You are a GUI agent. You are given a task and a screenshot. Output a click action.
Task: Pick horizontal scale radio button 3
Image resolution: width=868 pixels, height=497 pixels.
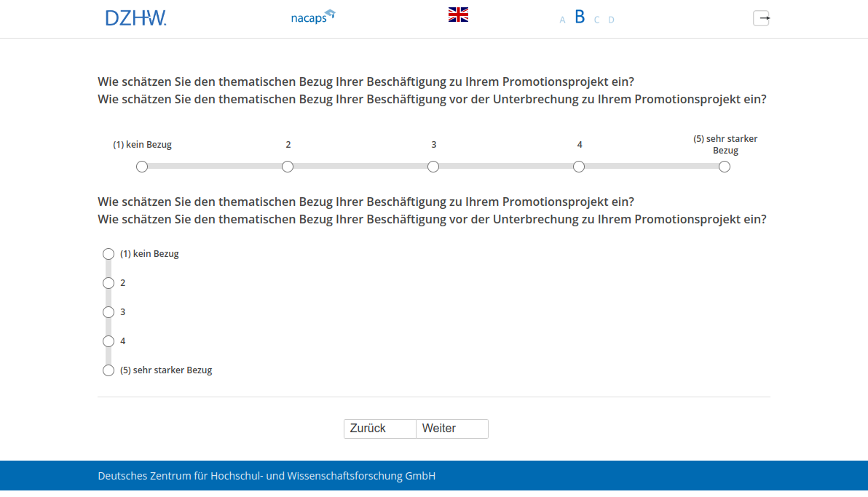pyautogui.click(x=433, y=167)
